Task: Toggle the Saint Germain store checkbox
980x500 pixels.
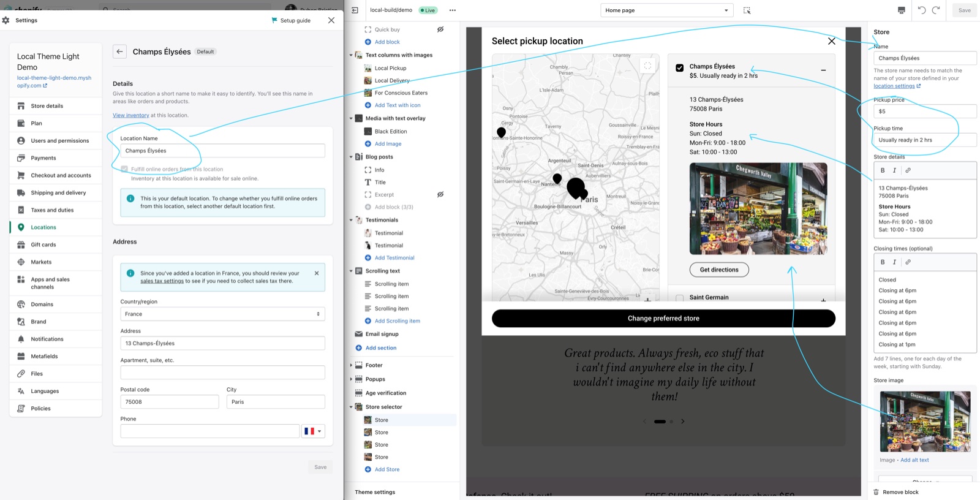Action: pyautogui.click(x=679, y=298)
